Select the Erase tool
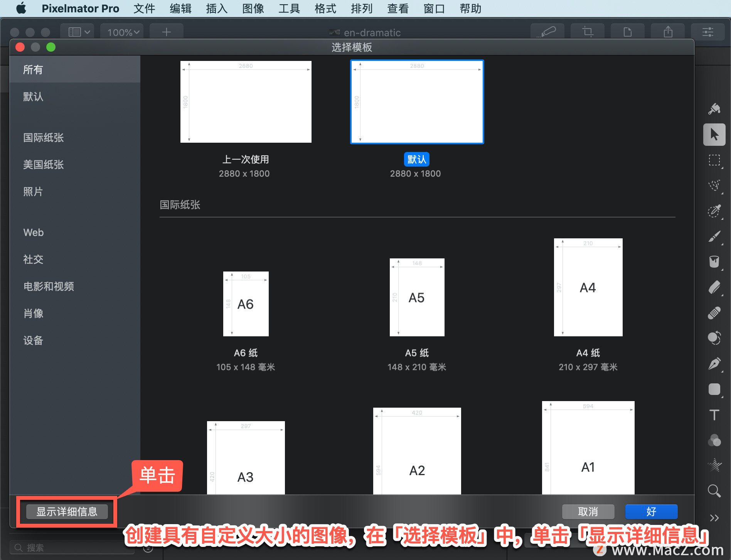This screenshot has height=560, width=731. (714, 287)
